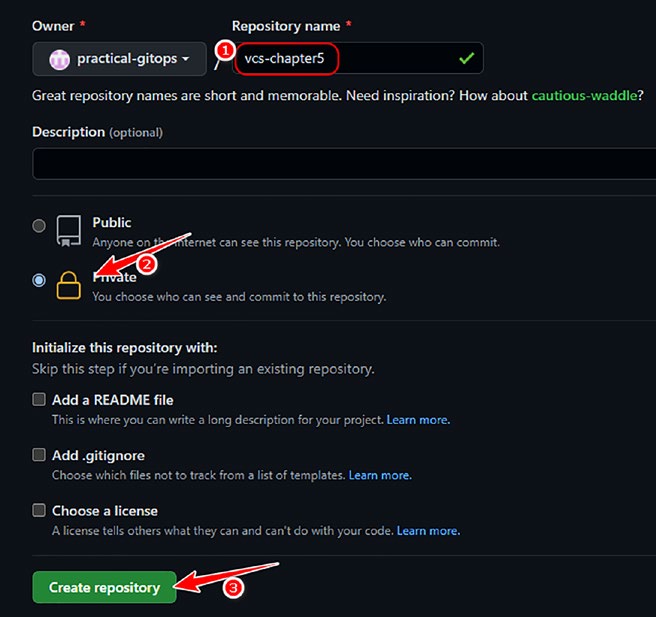Click the red step 3 annotation badge
The image size is (656, 617).
(x=233, y=588)
